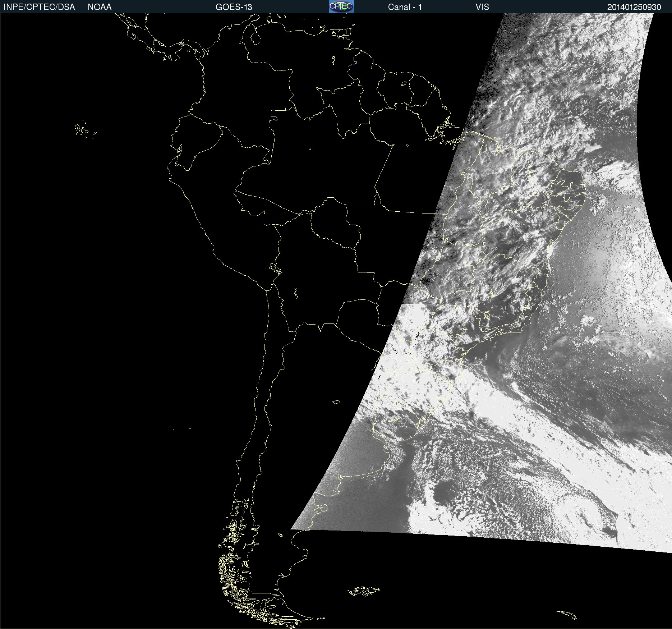
Task: Click the timestamp 201401250930
Action: 634,7
